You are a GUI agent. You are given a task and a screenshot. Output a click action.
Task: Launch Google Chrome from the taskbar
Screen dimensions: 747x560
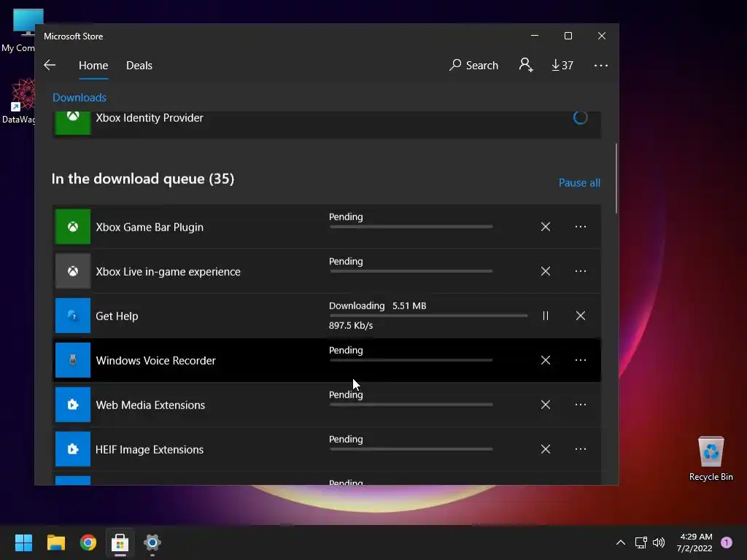pos(88,542)
